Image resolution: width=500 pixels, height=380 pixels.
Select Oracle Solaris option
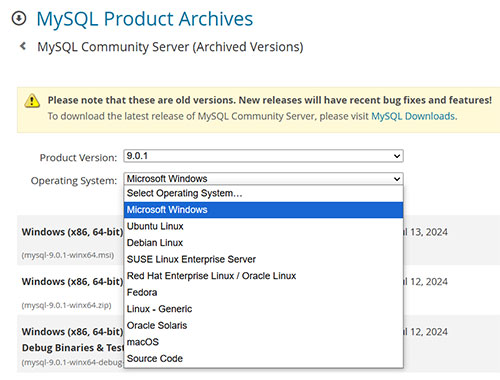pos(263,325)
